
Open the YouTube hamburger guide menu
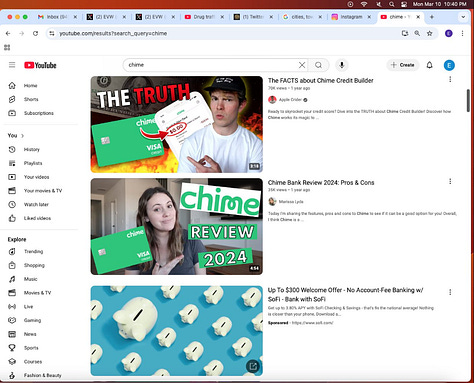12,65
